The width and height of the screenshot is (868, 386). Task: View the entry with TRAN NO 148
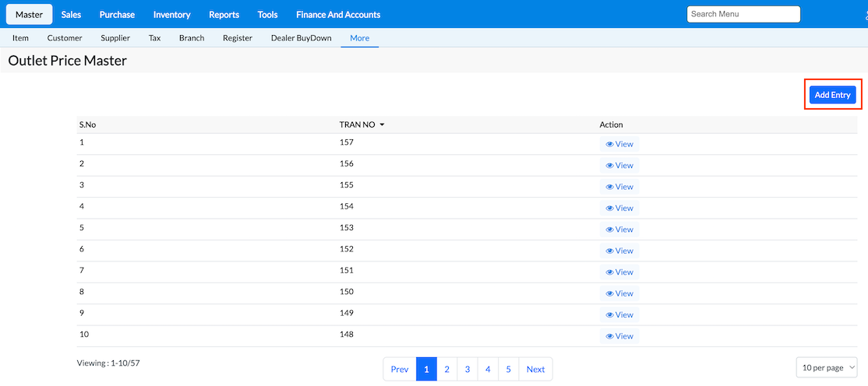click(x=619, y=336)
